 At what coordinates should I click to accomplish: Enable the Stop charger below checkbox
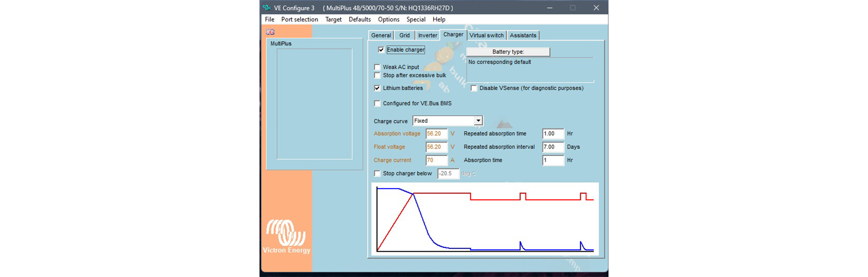coord(377,174)
